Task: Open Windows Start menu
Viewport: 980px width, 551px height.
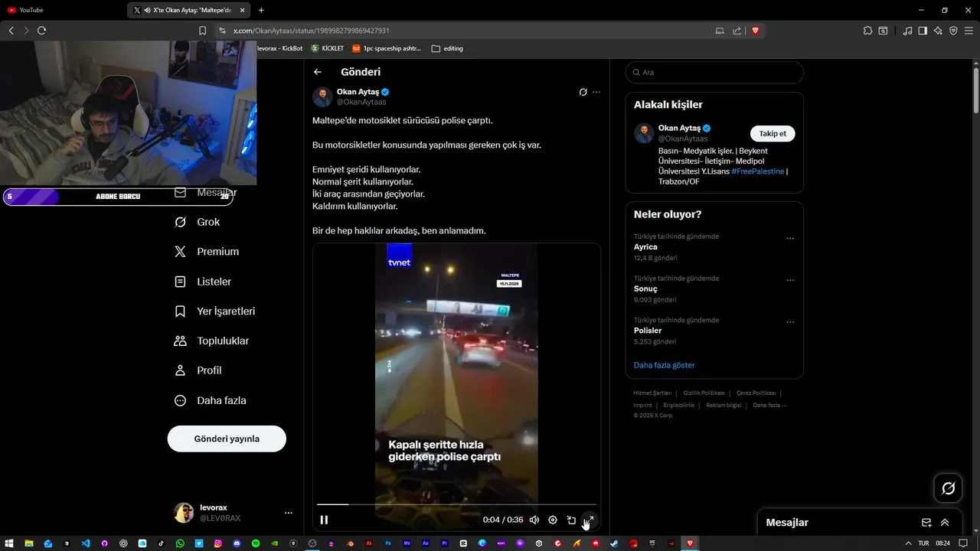Action: click(x=10, y=543)
